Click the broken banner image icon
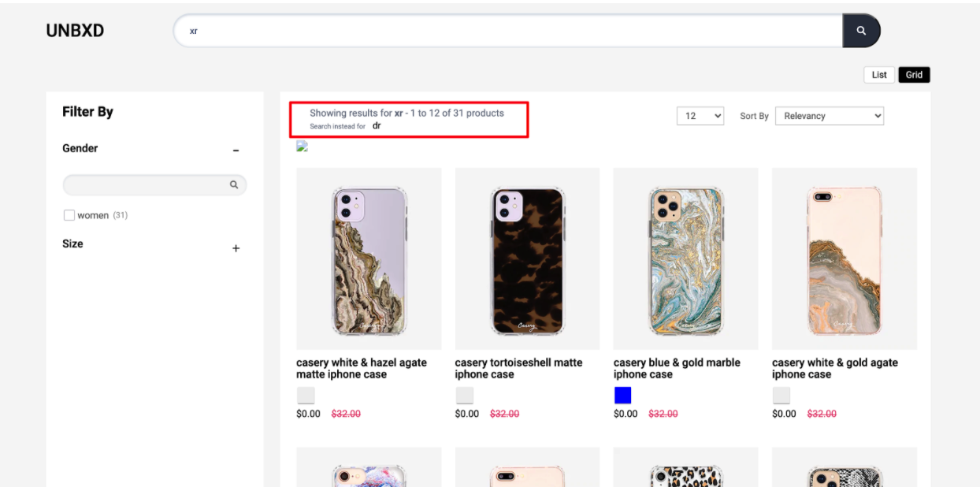 (x=302, y=147)
